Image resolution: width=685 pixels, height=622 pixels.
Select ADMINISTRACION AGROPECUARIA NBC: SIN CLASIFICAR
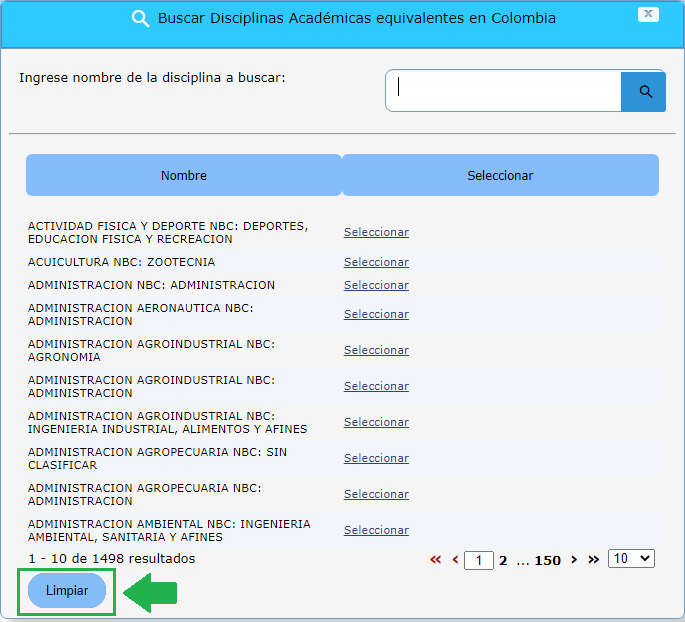click(x=376, y=458)
